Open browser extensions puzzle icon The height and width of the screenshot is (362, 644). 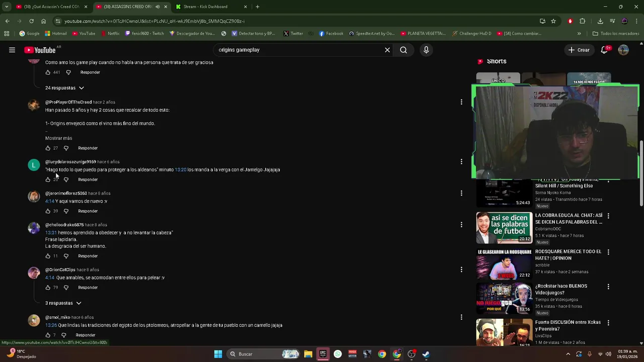[583, 21]
